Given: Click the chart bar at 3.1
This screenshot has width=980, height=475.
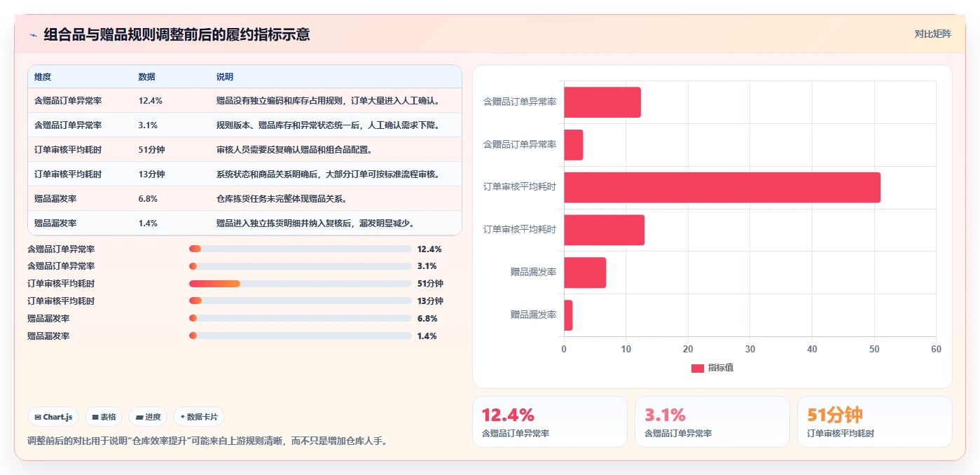Looking at the screenshot, I should pos(574,145).
